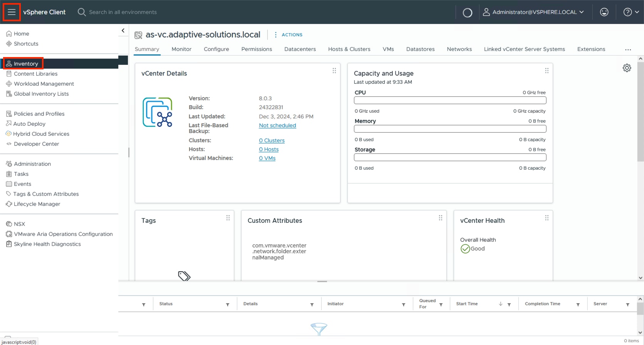Click Tags card drag handle
The height and width of the screenshot is (345, 644).
click(228, 218)
